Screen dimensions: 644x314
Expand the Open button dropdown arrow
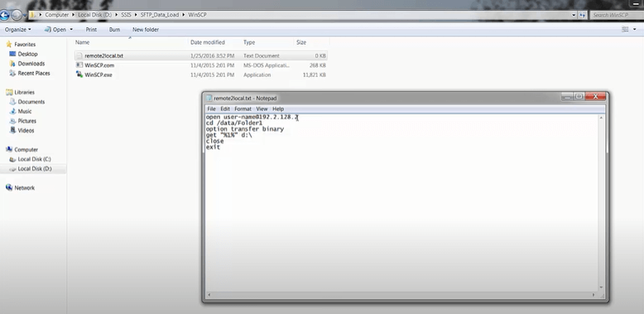click(71, 30)
